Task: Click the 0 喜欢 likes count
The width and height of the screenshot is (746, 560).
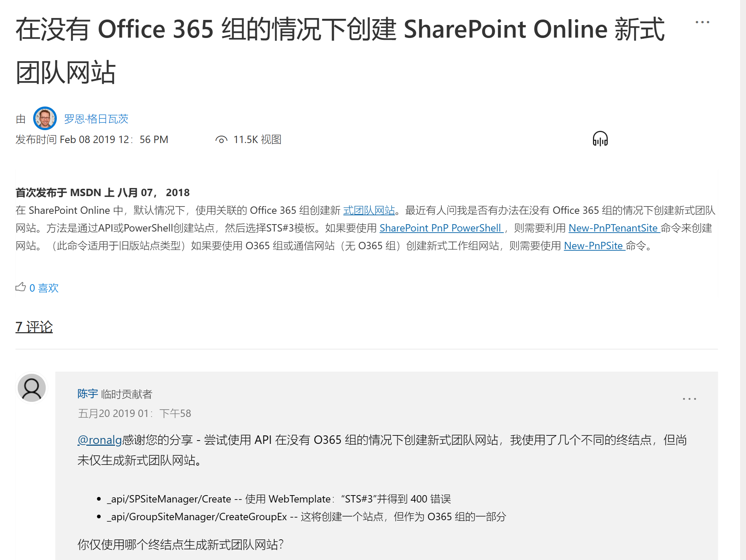Action: 44,288
